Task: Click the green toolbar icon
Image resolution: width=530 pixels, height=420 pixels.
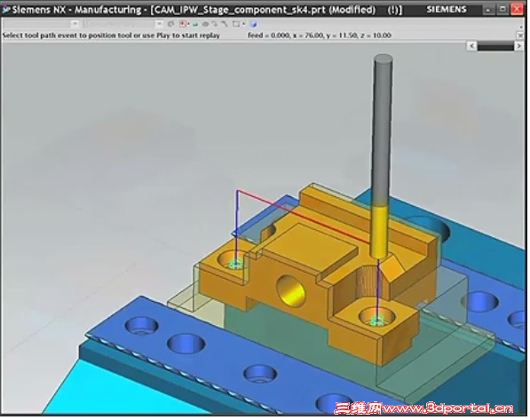Action: click(x=195, y=24)
